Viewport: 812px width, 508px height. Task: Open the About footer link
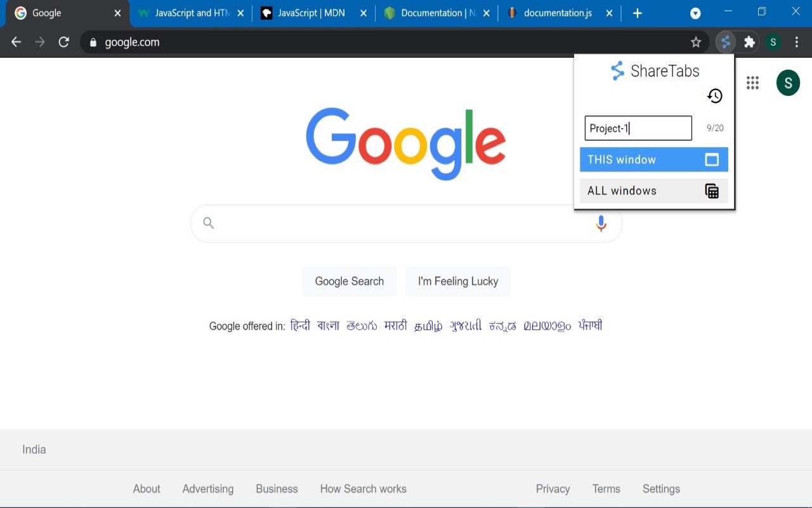click(147, 489)
